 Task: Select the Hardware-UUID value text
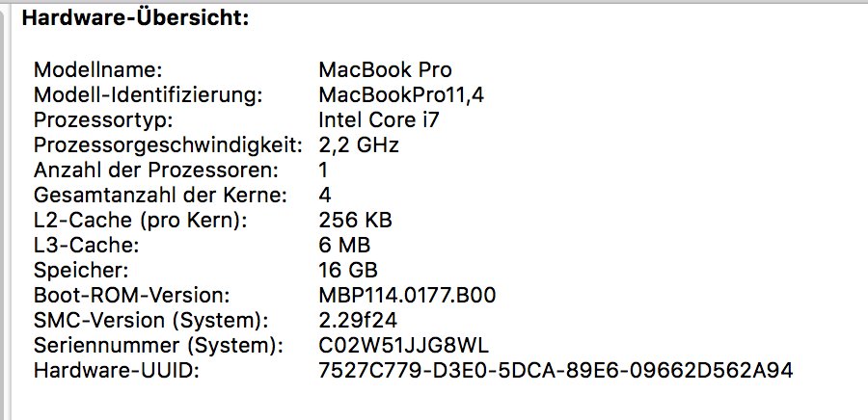tap(556, 370)
